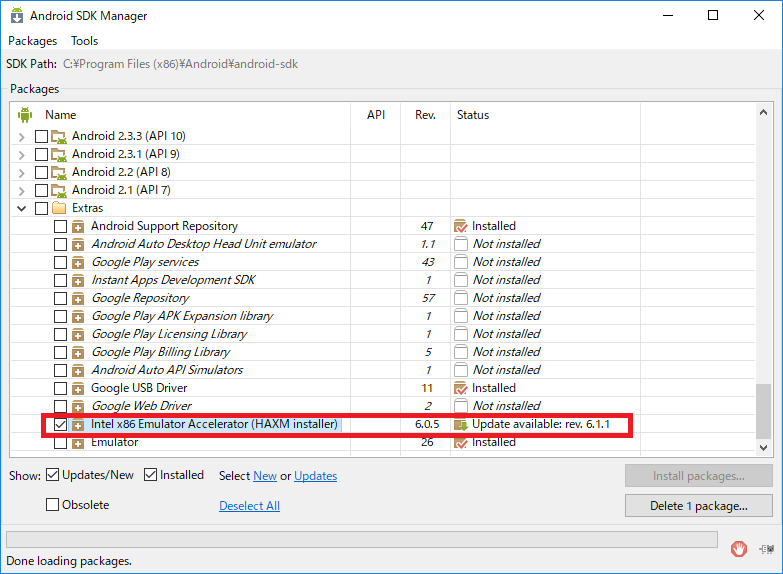783x574 pixels.
Task: Maximize the Android SDK Manager window
Action: [713, 15]
